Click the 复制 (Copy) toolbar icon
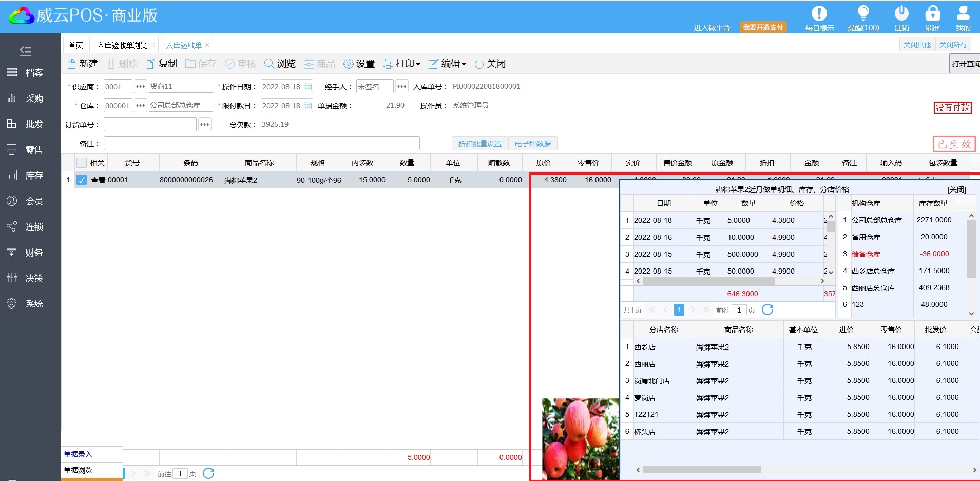 (151, 64)
